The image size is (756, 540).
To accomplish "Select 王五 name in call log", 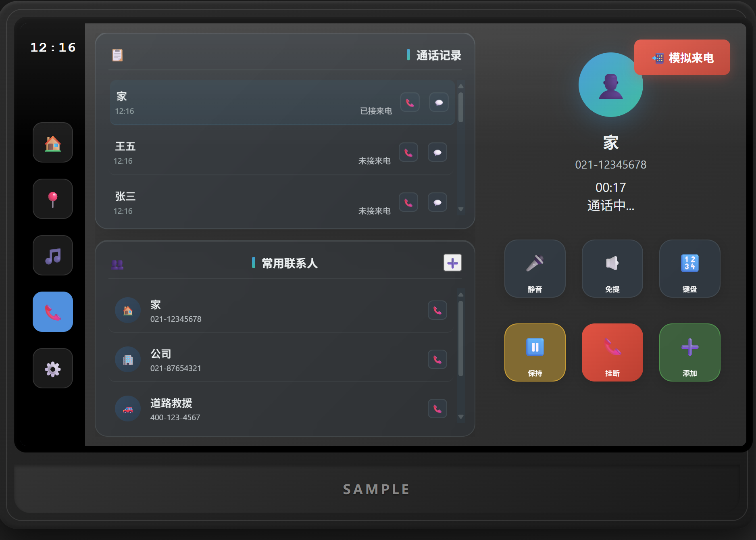I will click(x=125, y=146).
